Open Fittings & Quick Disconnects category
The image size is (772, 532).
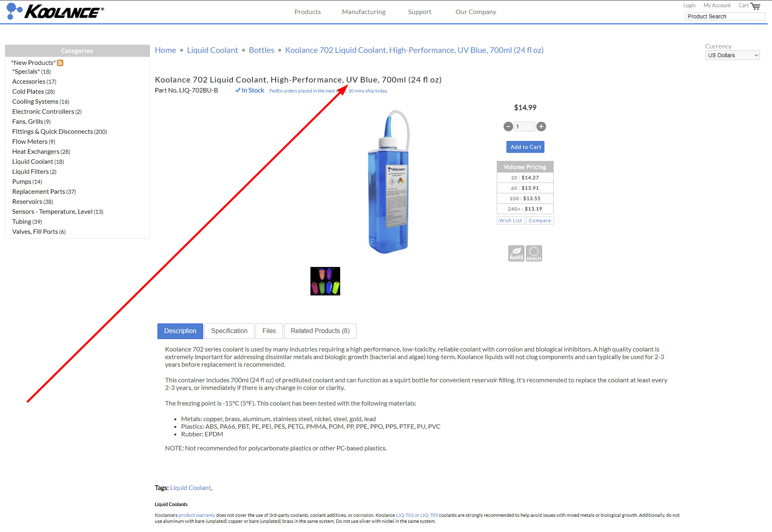[52, 132]
